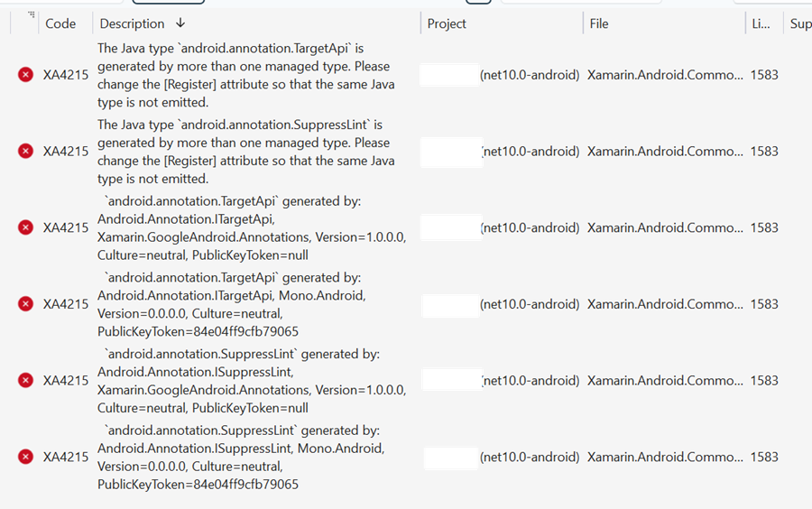Sort by the Code column header

(x=60, y=23)
